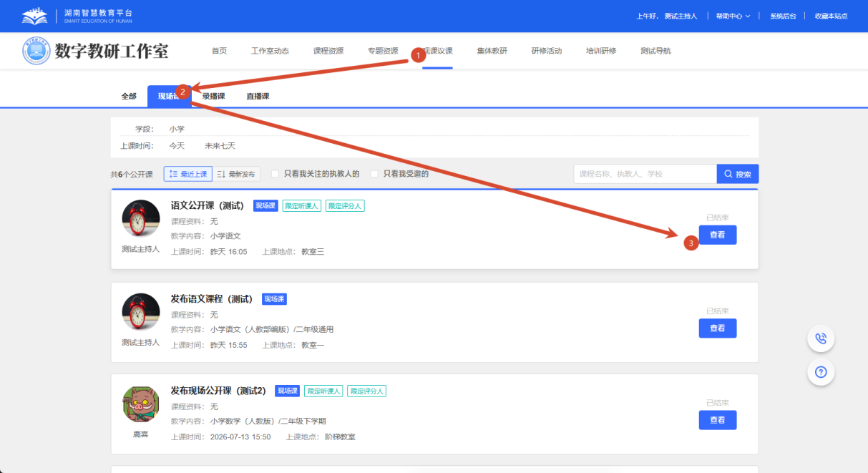Open 工作室动态 in navigation
868x473 pixels.
(x=270, y=51)
